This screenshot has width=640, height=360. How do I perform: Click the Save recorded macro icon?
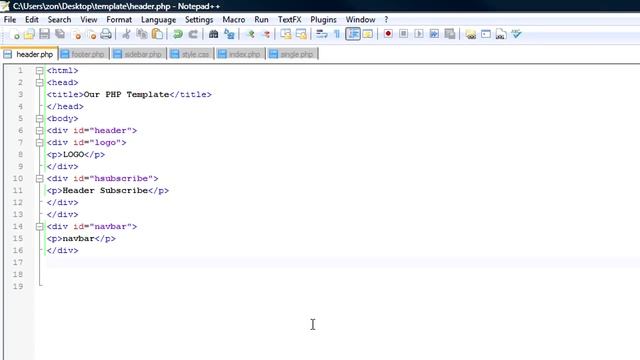tap(450, 34)
